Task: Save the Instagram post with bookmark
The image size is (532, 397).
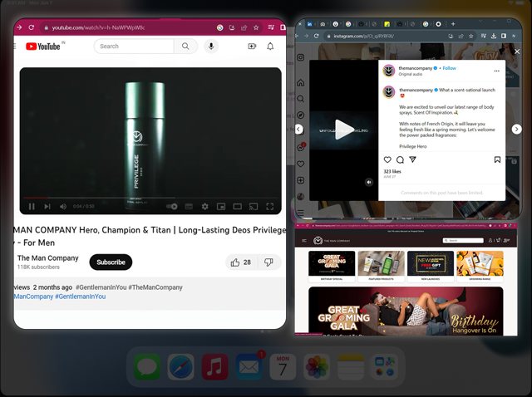Action: [x=497, y=159]
